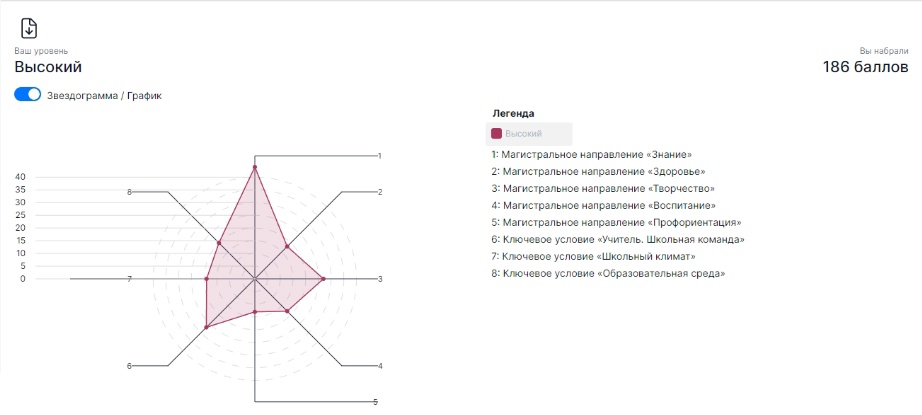Viewport: 922px width, 415px height.
Task: Click the download report icon
Action: (x=29, y=28)
